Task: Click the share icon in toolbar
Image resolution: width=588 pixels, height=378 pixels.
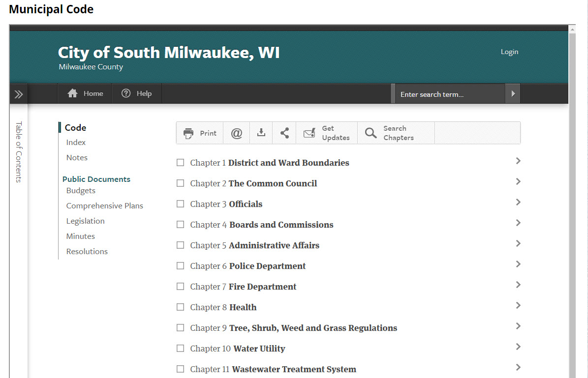Action: [284, 133]
